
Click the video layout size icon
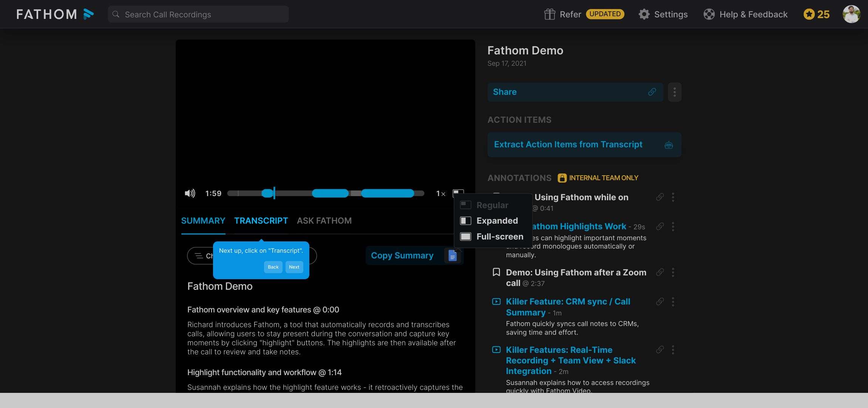pyautogui.click(x=458, y=193)
